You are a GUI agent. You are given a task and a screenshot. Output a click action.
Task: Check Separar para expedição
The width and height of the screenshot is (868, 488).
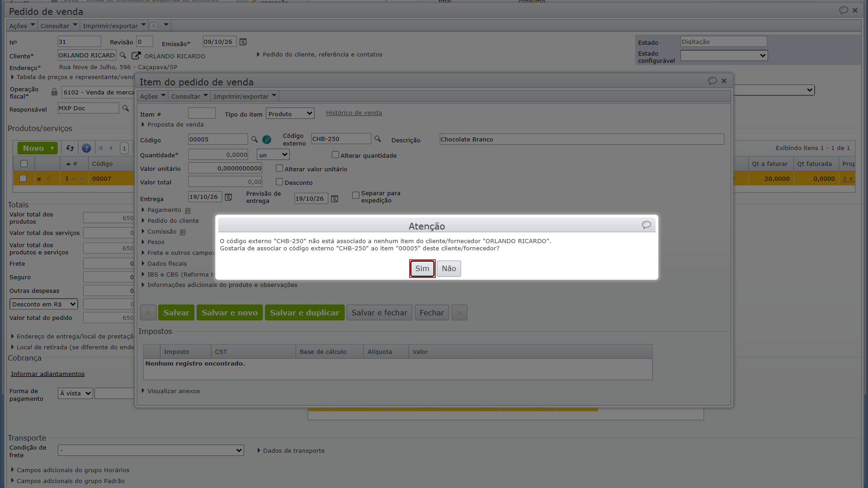pos(356,195)
